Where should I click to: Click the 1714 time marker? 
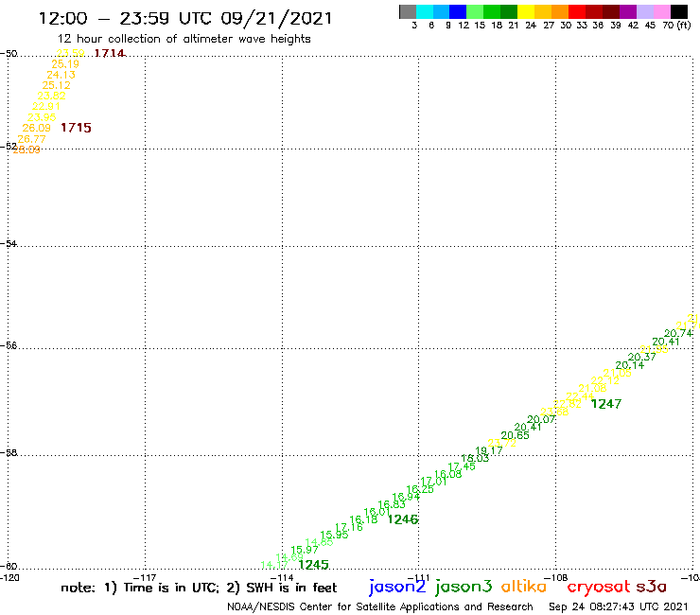(110, 53)
